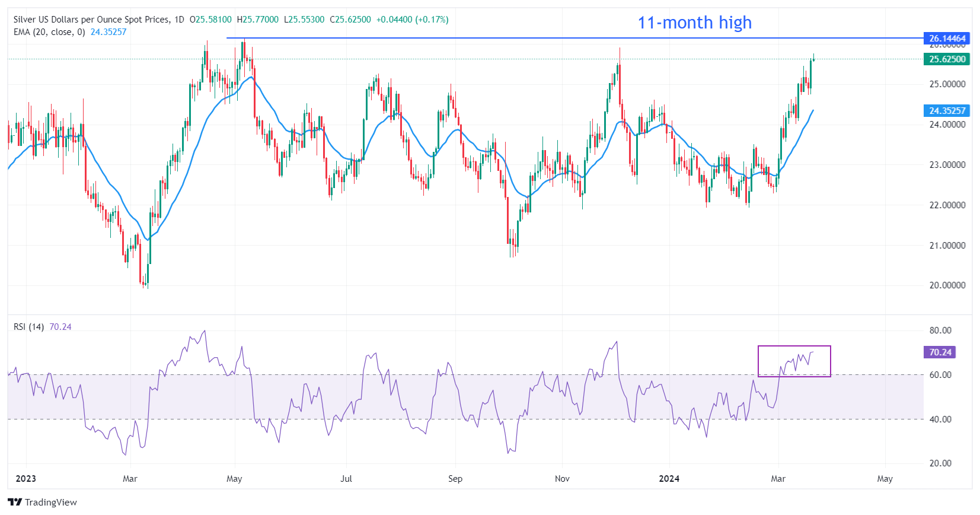Select the 26.14464 horizontal line price tag
Image resolution: width=980 pixels, height=515 pixels.
[x=947, y=39]
